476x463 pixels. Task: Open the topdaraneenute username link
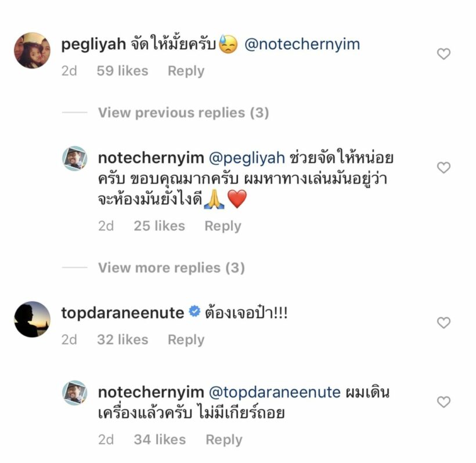(x=122, y=313)
